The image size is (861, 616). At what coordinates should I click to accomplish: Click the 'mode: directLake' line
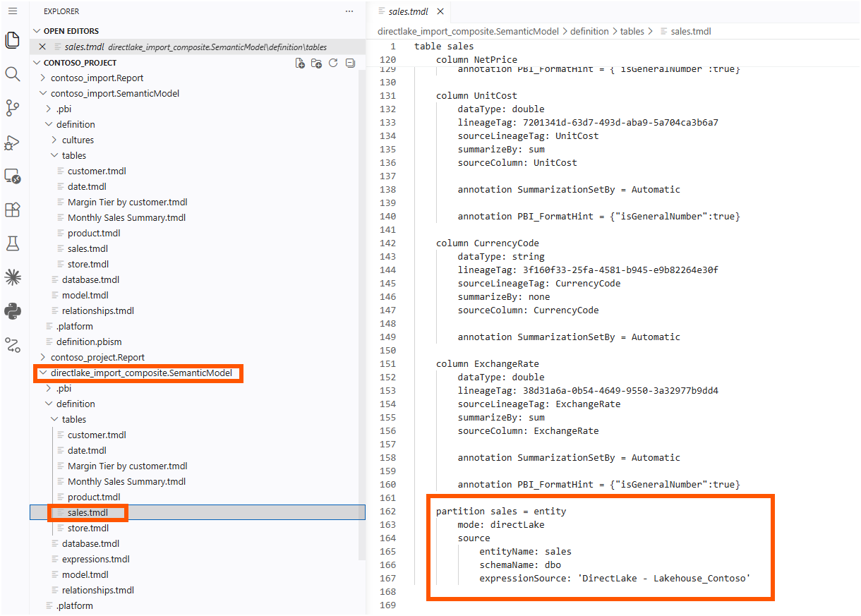(501, 524)
